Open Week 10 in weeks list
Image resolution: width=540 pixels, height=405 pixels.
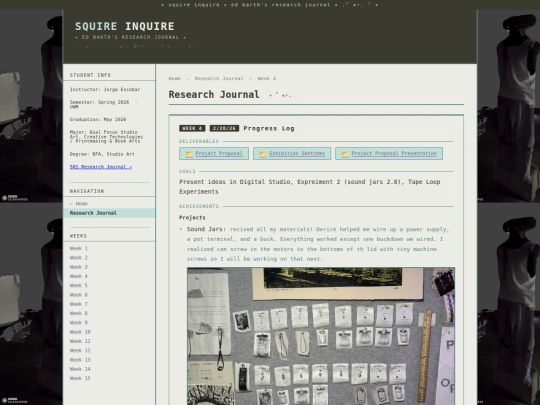80,332
